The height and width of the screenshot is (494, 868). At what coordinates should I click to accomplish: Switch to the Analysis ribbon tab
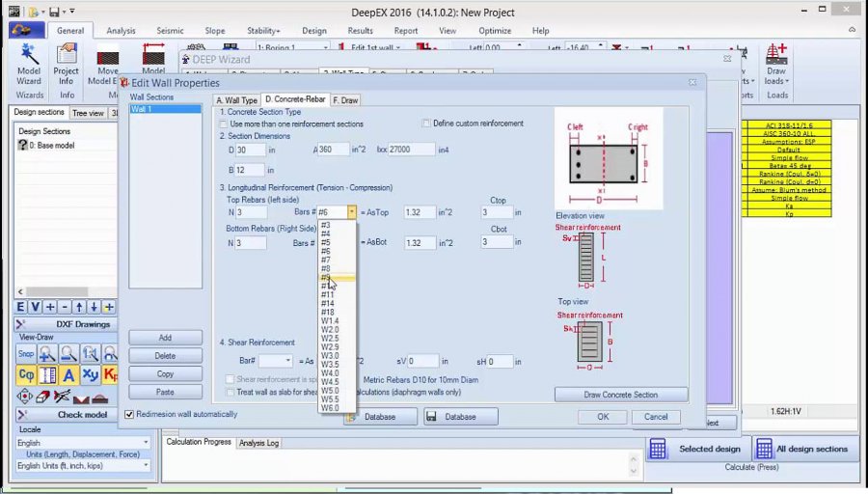121,31
